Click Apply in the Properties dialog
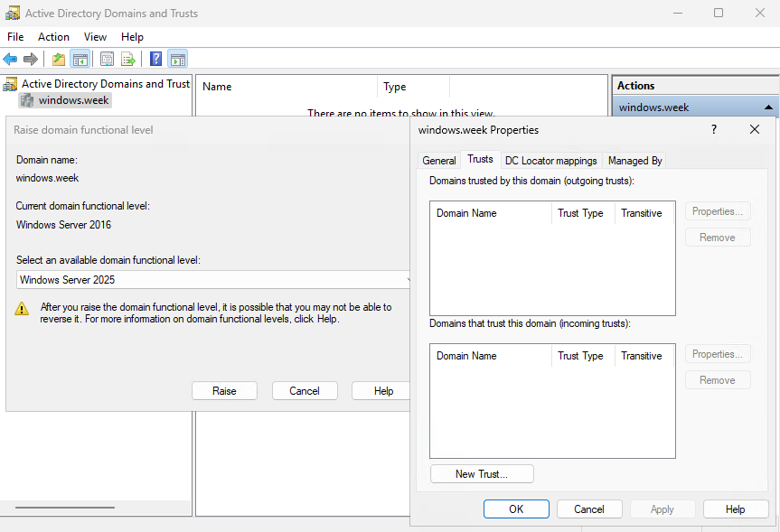The height and width of the screenshot is (532, 780). pyautogui.click(x=663, y=509)
